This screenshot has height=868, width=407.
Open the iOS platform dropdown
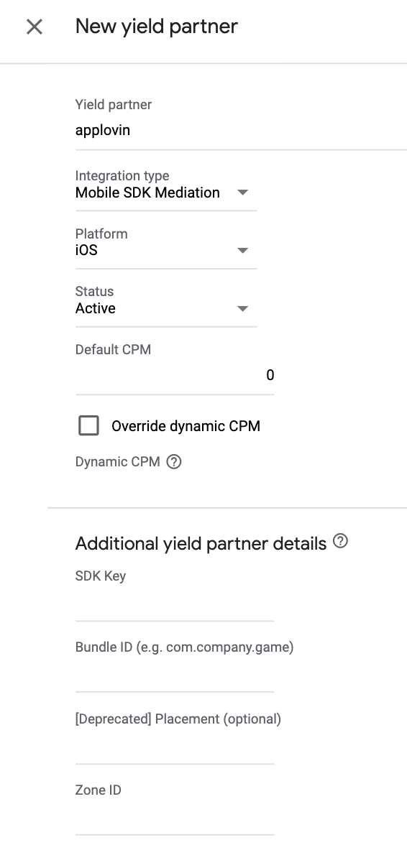click(166, 251)
